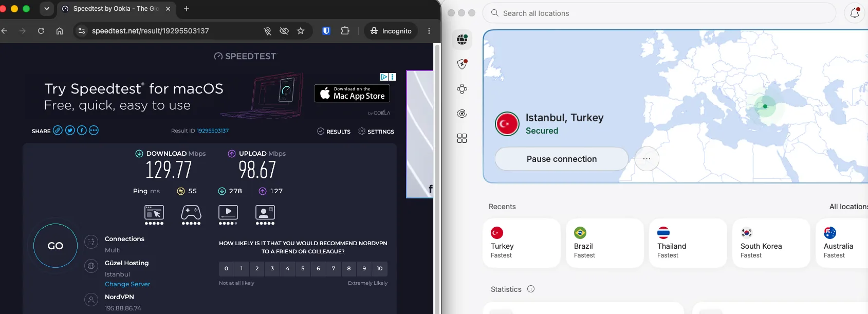This screenshot has height=314, width=868.
Task: Open All locations in NordVPN
Action: (848, 207)
